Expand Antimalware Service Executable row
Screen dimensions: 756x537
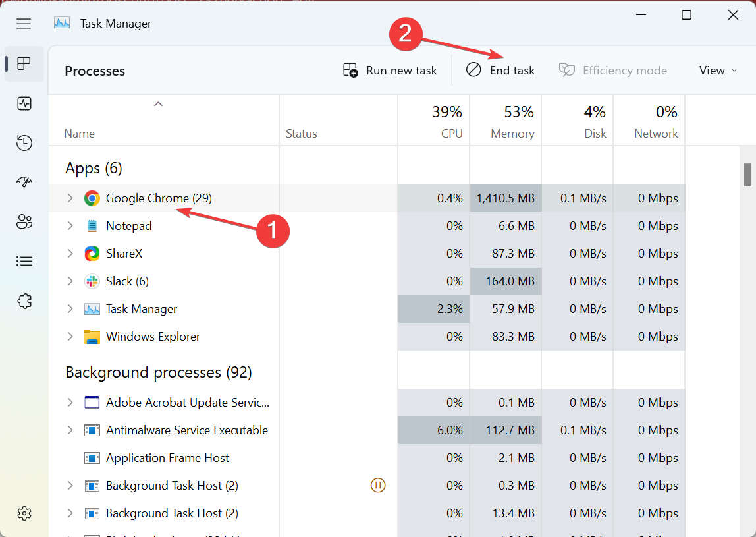click(70, 430)
